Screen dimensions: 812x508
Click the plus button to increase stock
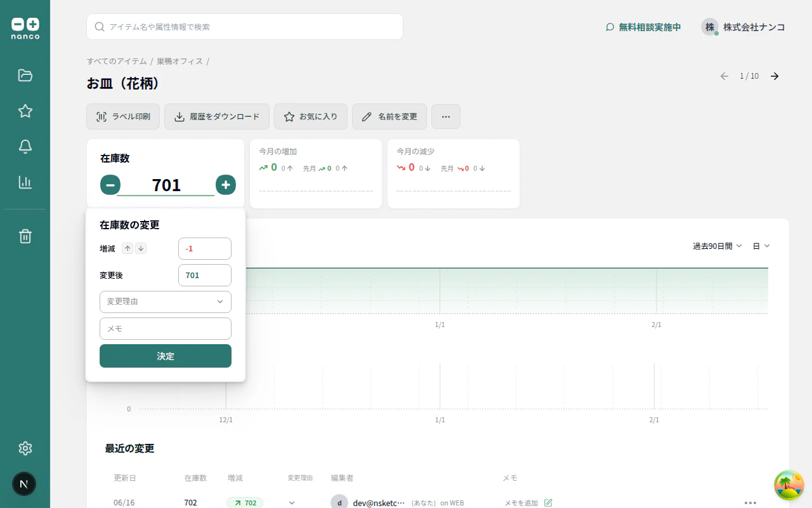click(x=226, y=185)
